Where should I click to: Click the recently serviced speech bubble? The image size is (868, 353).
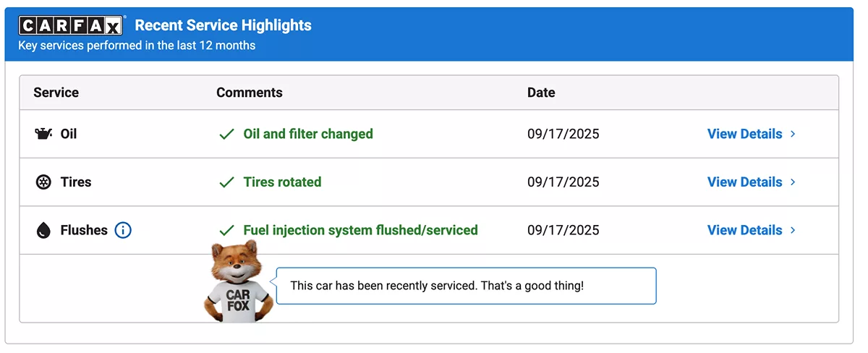point(466,286)
